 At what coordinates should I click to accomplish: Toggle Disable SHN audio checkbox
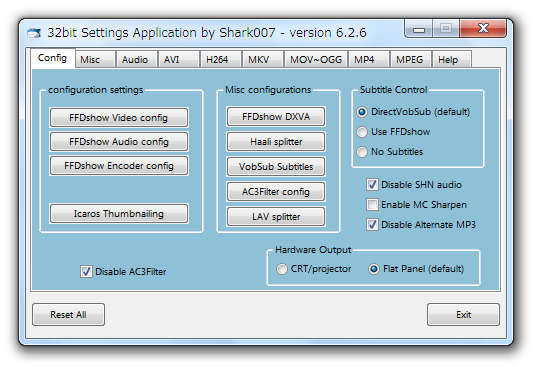tap(414, 185)
